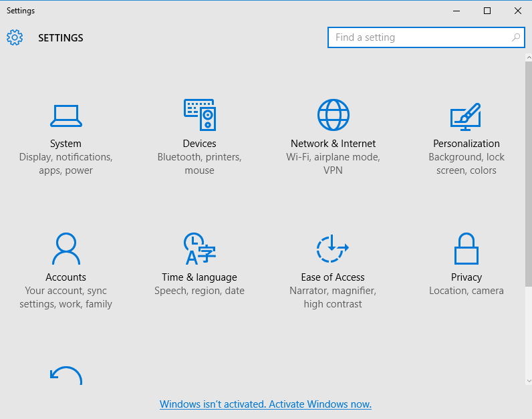The width and height of the screenshot is (532, 419).
Task: Focus the Find a setting search box
Action: tap(426, 37)
